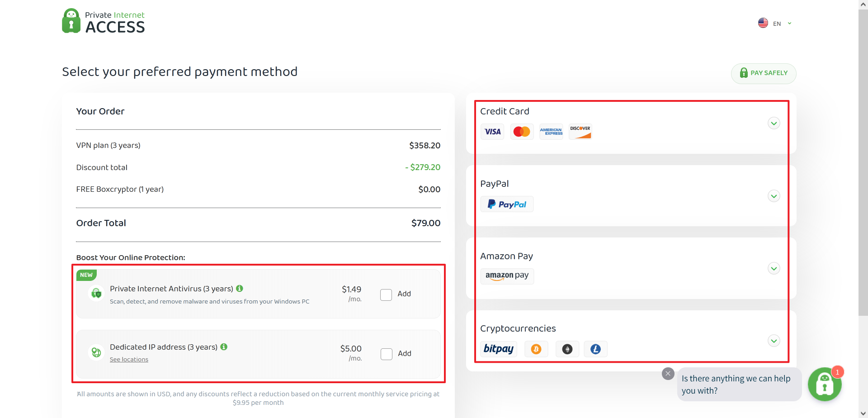Click the PayPal heading
The image size is (868, 418).
pos(494,184)
